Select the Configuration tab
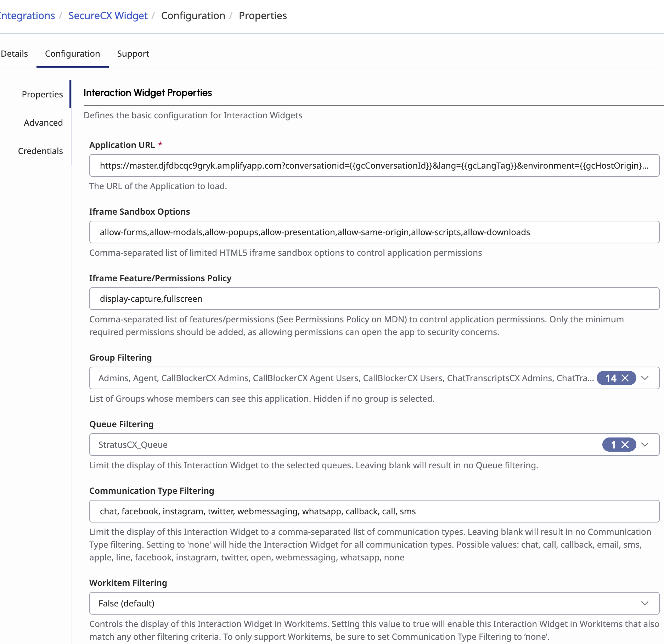Image resolution: width=664 pixels, height=644 pixels. coord(72,53)
